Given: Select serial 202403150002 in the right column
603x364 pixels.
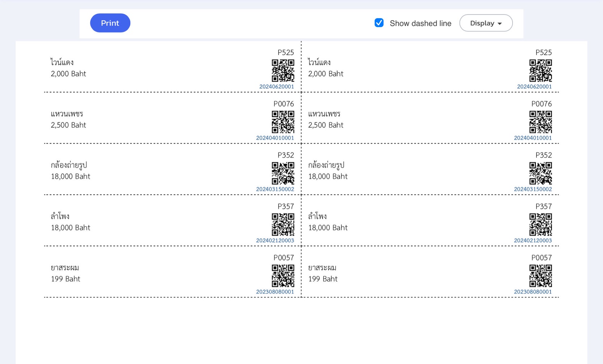Looking at the screenshot, I should 533,189.
